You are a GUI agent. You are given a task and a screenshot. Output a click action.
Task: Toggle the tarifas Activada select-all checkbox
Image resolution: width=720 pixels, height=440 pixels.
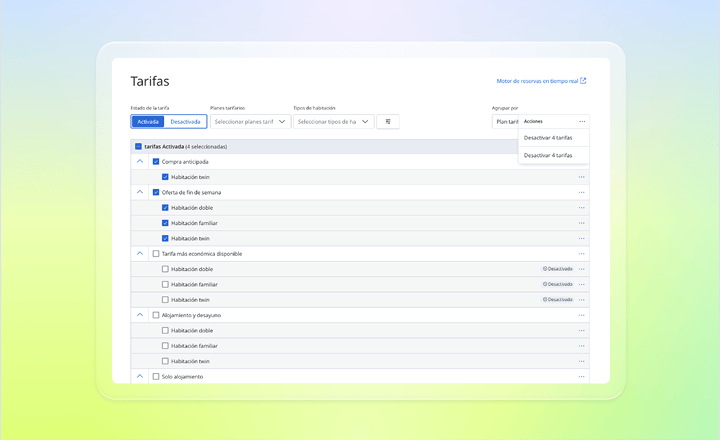pyautogui.click(x=138, y=147)
